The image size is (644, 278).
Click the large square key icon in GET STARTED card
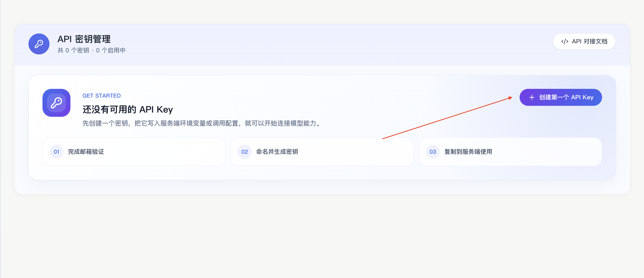coord(56,103)
